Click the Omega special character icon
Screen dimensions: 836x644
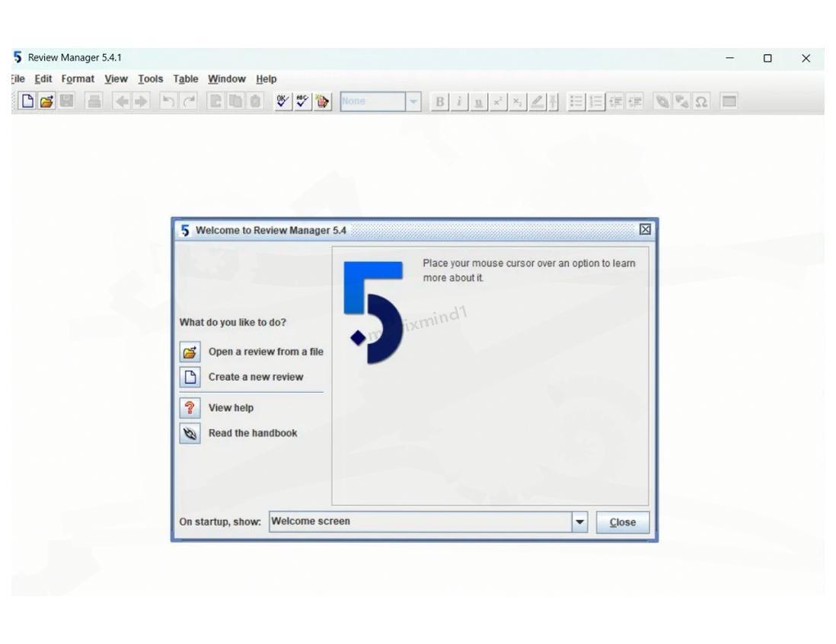pos(702,102)
